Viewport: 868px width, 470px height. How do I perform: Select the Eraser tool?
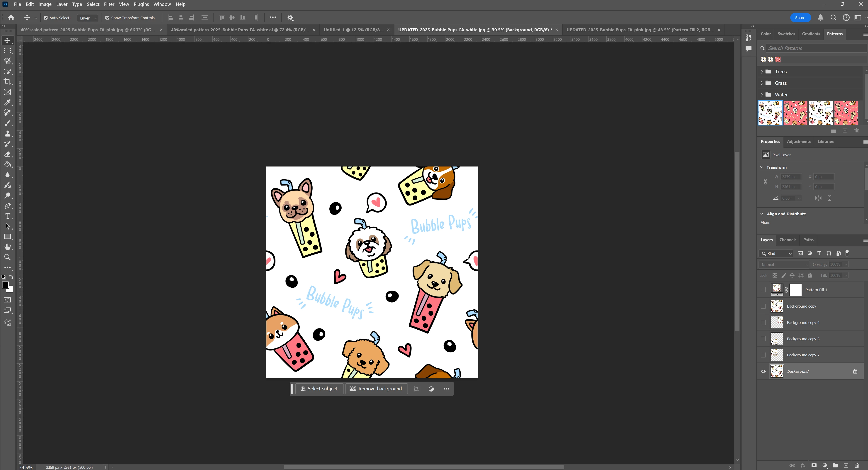[x=7, y=154]
